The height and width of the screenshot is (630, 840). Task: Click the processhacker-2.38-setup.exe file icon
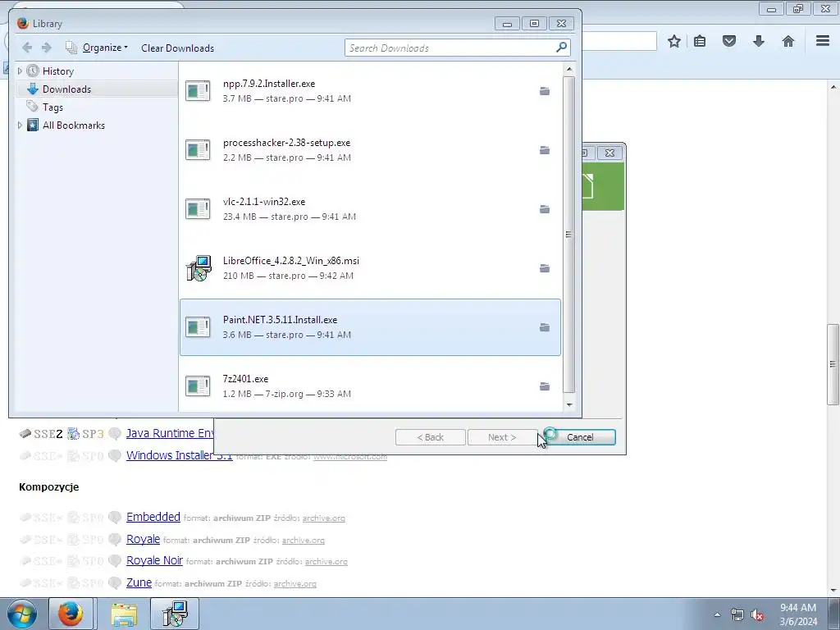pos(198,150)
